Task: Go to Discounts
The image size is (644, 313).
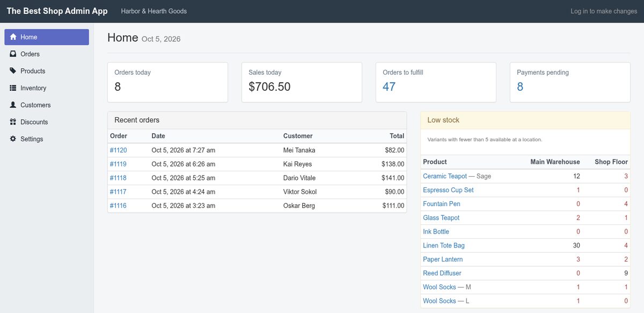Action: click(47, 122)
